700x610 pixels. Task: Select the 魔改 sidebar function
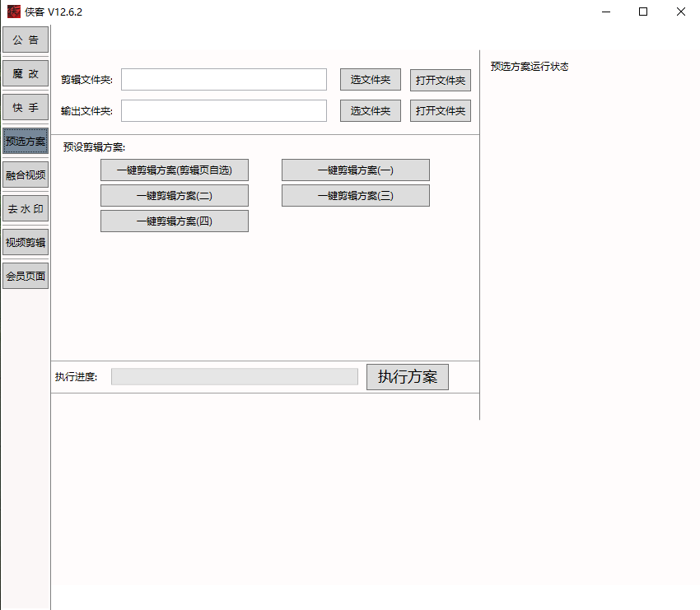[x=26, y=72]
